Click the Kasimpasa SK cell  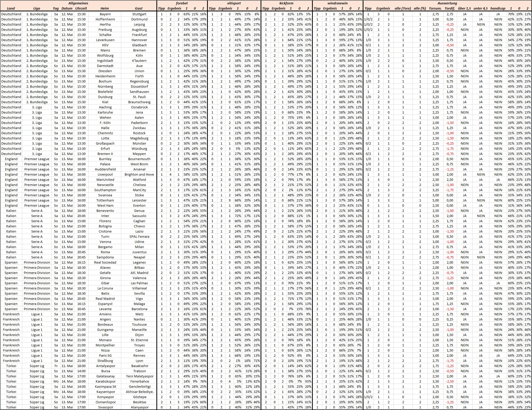tap(105, 386)
